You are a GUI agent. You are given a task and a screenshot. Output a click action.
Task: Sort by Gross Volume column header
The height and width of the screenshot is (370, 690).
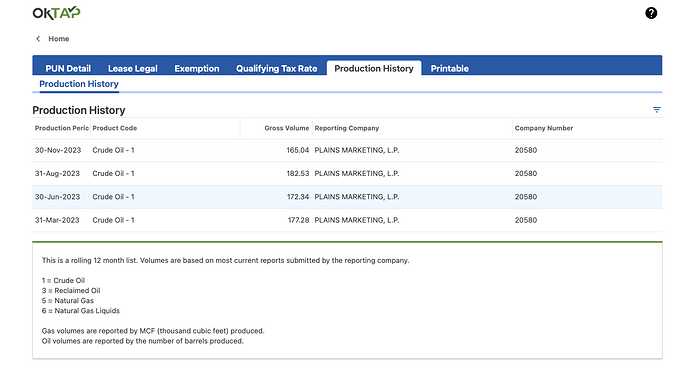point(287,128)
